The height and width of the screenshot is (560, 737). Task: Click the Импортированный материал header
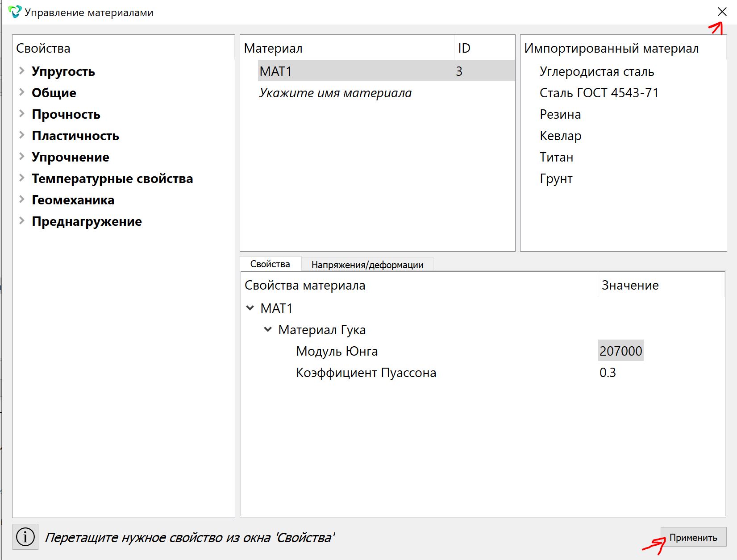click(x=611, y=48)
